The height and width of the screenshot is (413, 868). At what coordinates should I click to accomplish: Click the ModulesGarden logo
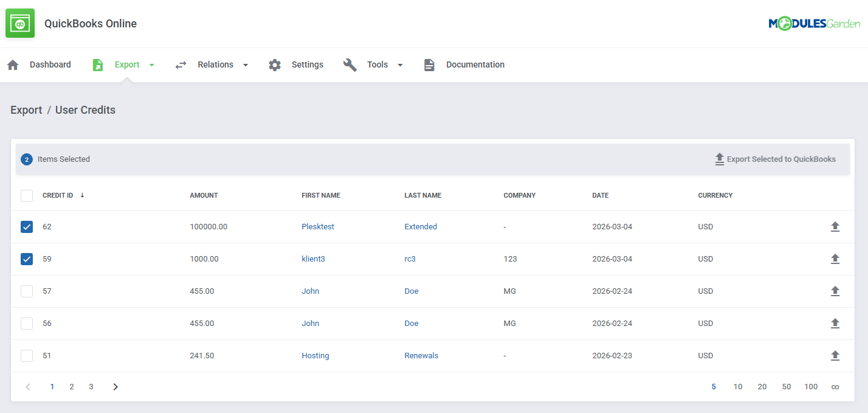click(x=815, y=24)
